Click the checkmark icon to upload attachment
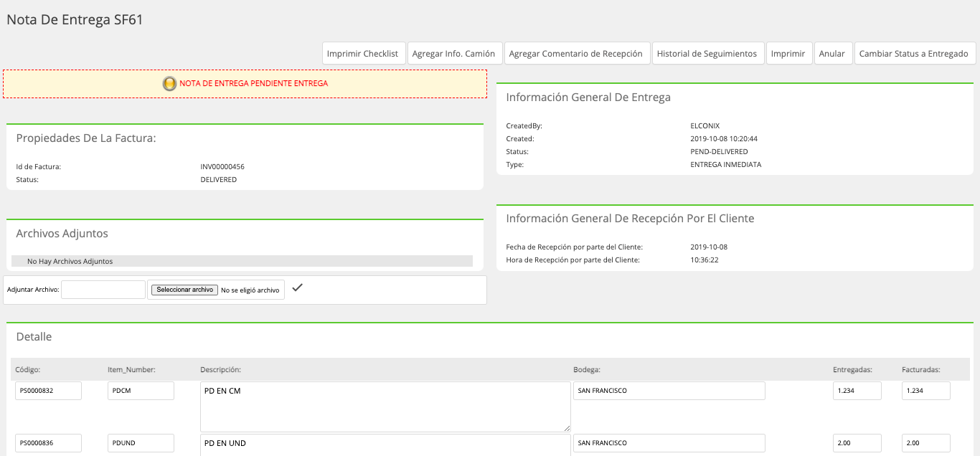Screen dimensions: 980x456 [x=298, y=288]
